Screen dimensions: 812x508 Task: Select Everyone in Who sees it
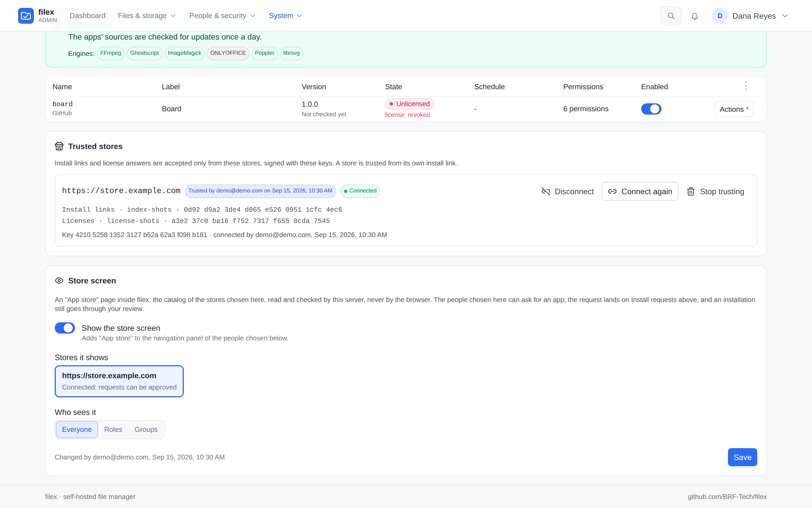click(x=77, y=429)
